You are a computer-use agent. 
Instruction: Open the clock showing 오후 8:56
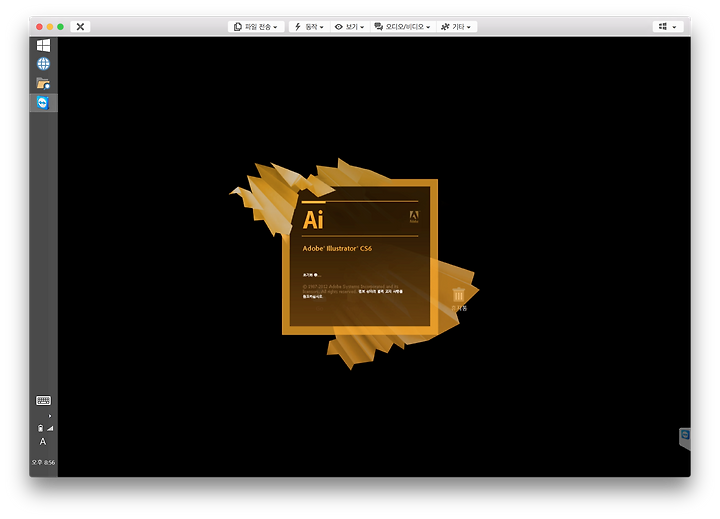(x=43, y=463)
